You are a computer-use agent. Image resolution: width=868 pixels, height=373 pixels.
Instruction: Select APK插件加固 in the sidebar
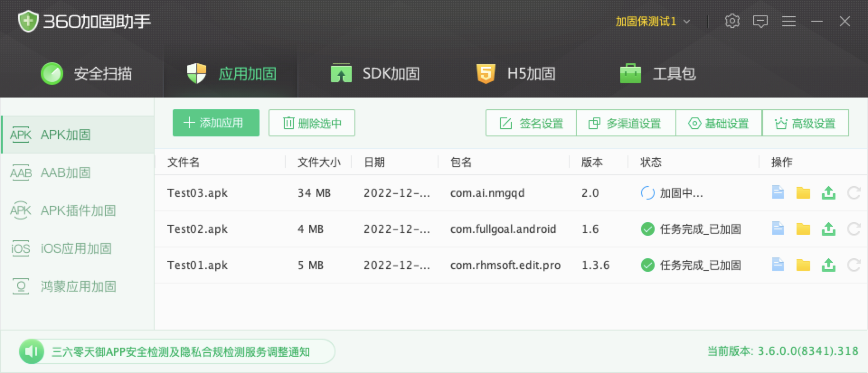pyautogui.click(x=78, y=210)
